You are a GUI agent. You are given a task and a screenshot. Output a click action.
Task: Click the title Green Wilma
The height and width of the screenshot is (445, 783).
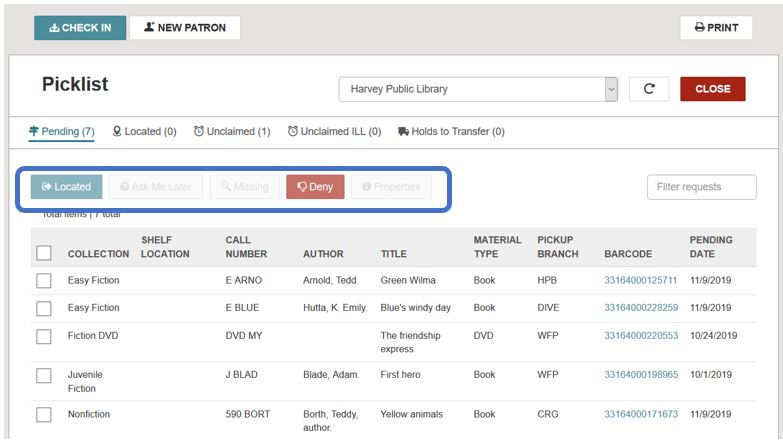tap(408, 280)
